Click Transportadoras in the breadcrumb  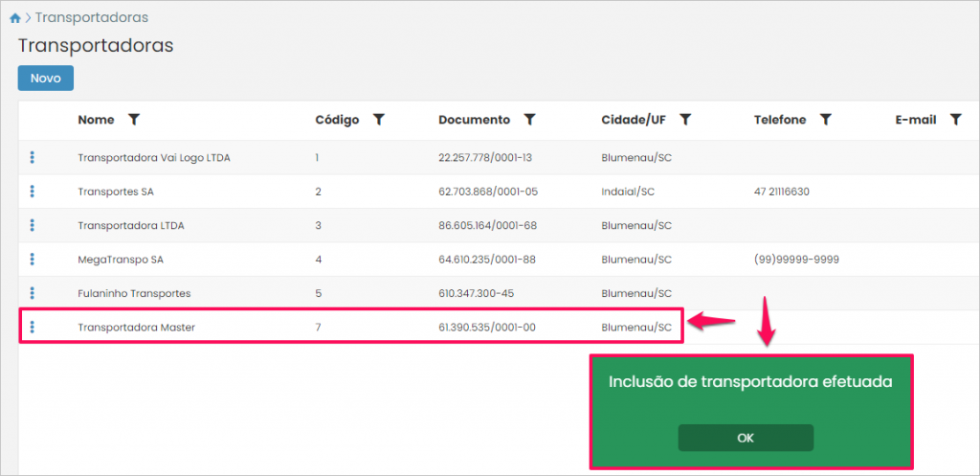click(92, 18)
